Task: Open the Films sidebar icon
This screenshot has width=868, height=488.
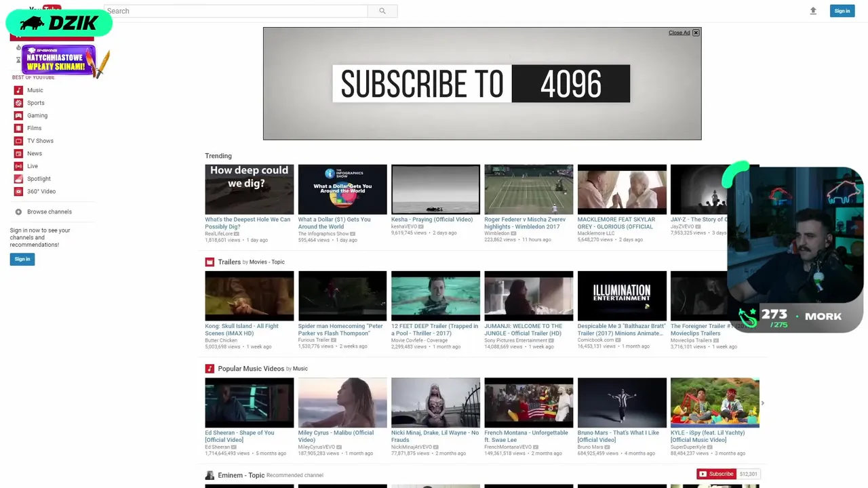Action: click(18, 128)
